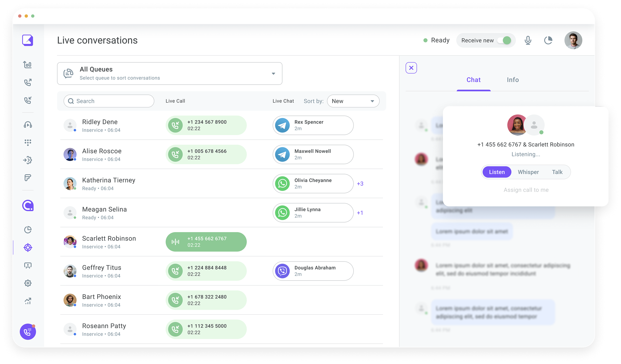Toggle the Receive new switch
This screenshot has width=621, height=364.
point(504,40)
